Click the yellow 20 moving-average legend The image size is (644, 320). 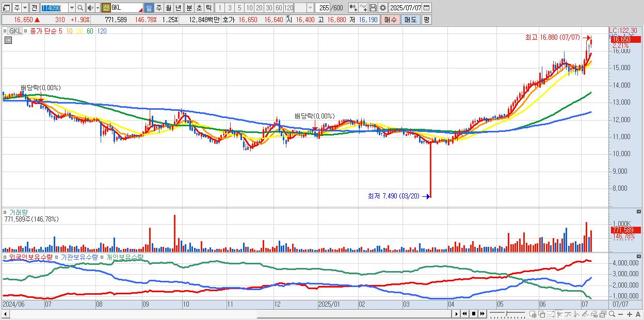click(79, 31)
